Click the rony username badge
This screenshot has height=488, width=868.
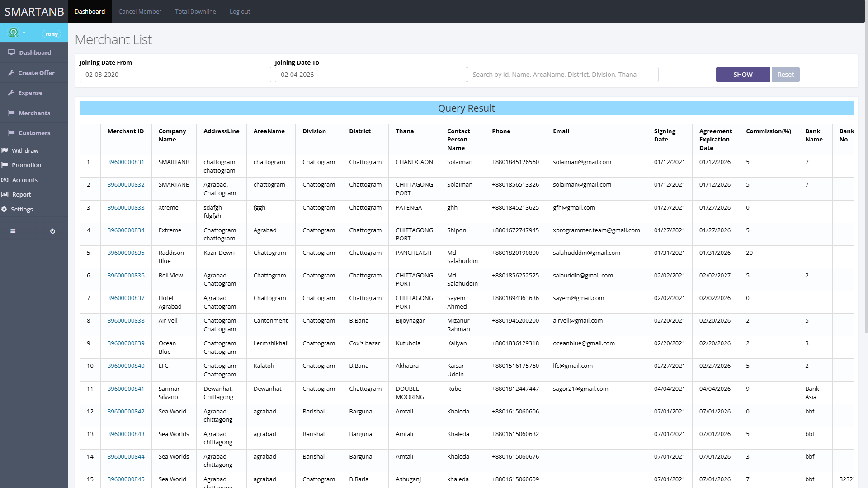tap(52, 34)
